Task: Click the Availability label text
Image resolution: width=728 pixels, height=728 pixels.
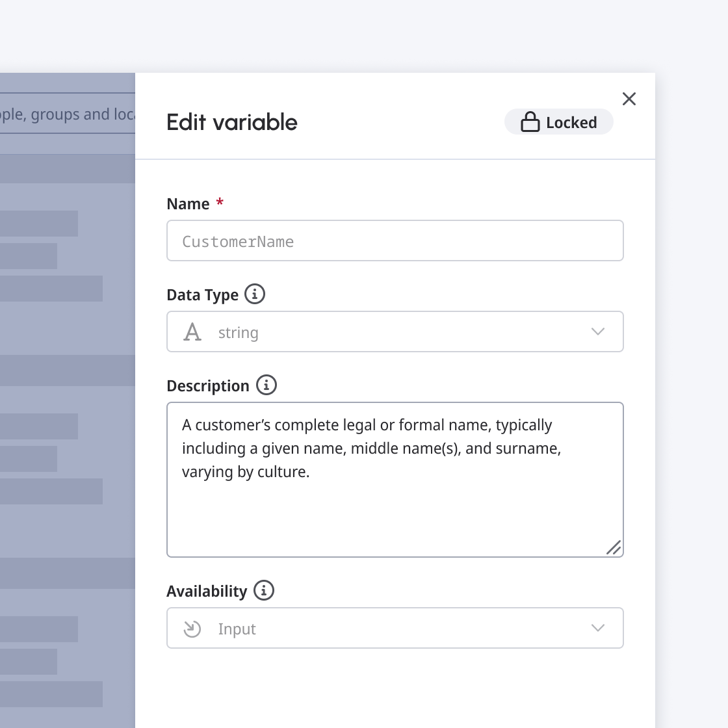Action: (x=207, y=591)
